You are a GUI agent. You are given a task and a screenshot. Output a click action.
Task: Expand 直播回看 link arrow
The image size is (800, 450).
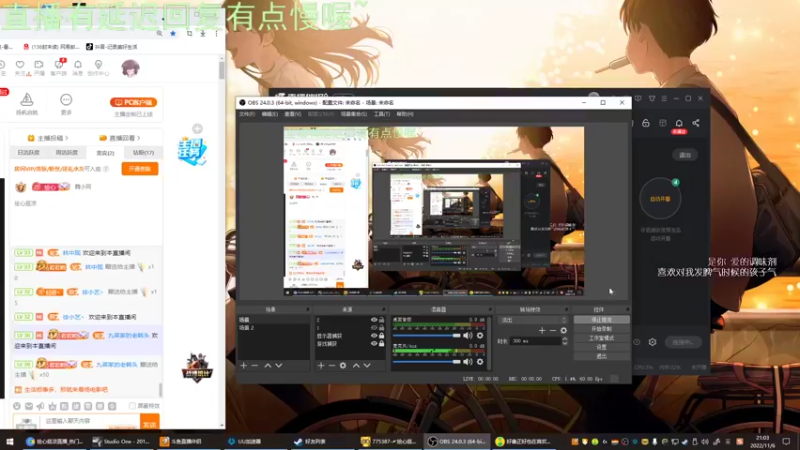click(x=139, y=138)
